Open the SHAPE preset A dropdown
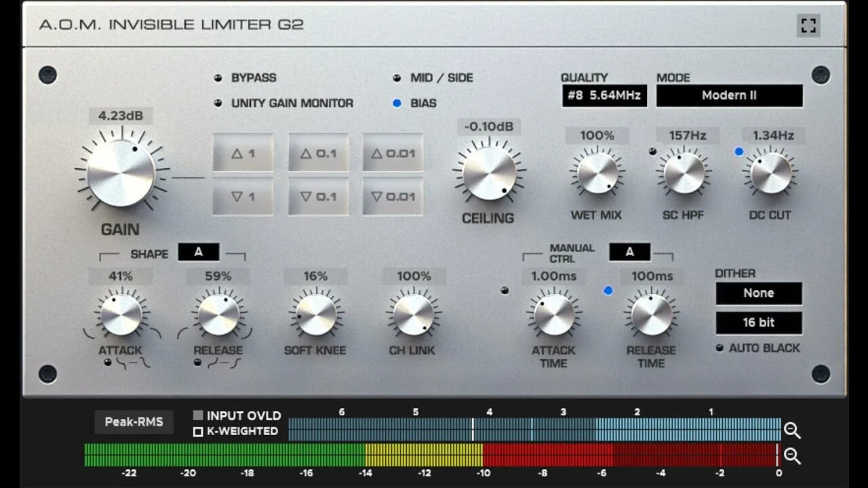Image resolution: width=868 pixels, height=488 pixels. click(199, 252)
